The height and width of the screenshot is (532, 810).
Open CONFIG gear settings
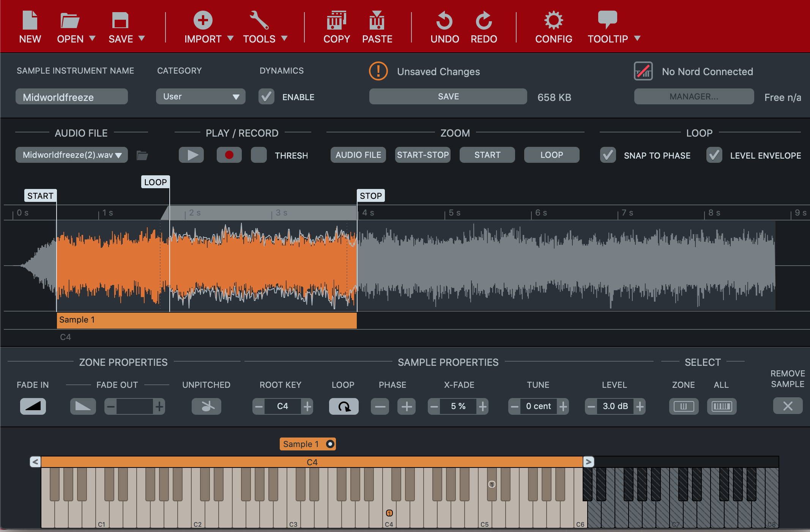tap(554, 20)
